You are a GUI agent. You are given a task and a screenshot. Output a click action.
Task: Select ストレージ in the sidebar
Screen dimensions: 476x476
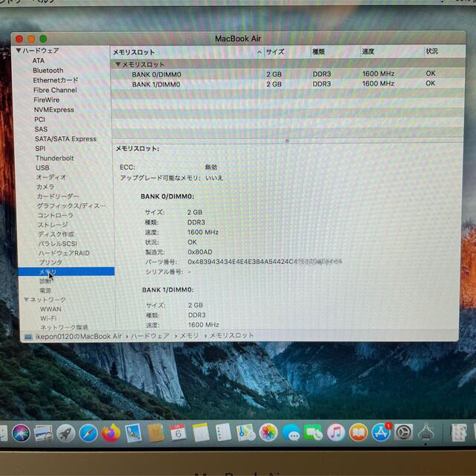[53, 225]
